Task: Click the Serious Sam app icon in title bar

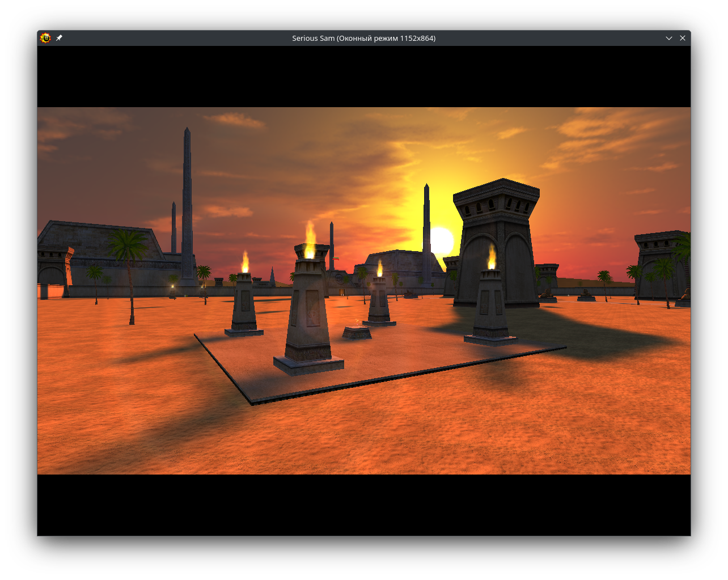Action: click(x=45, y=38)
